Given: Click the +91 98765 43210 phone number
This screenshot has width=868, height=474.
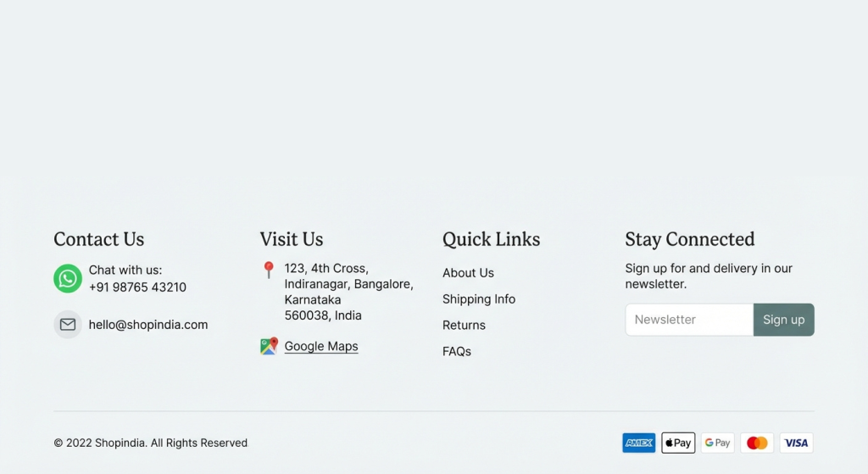Looking at the screenshot, I should click(x=137, y=287).
